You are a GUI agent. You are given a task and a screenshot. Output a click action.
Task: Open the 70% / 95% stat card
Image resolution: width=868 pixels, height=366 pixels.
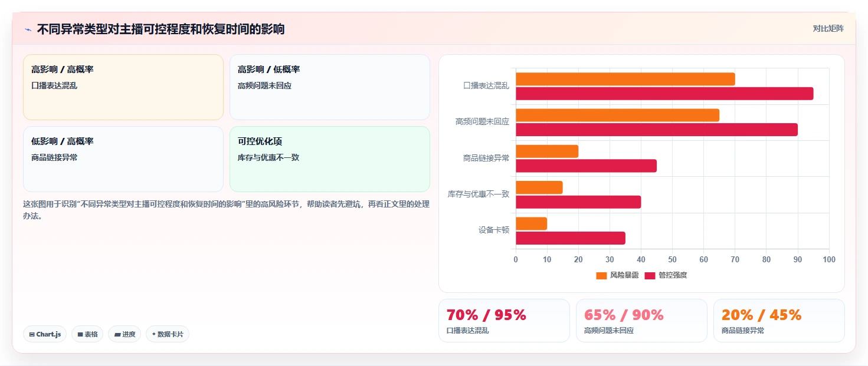[504, 320]
